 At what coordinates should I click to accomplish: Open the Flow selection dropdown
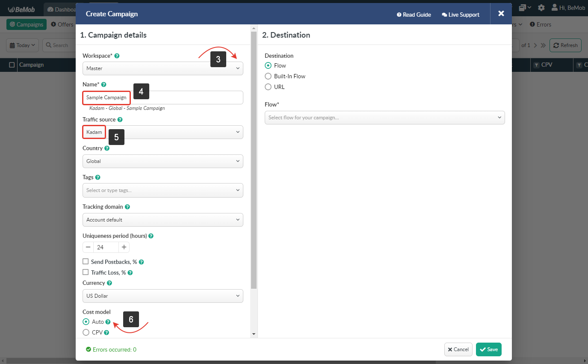(384, 118)
